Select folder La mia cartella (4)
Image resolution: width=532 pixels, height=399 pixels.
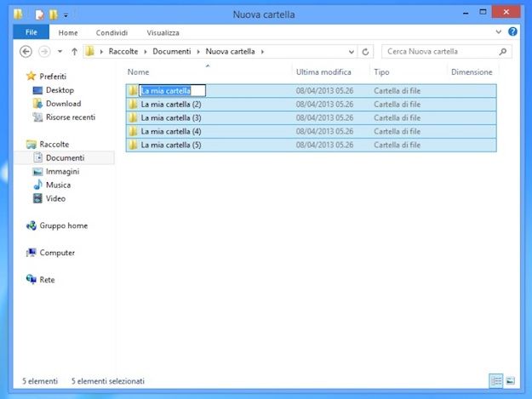coord(312,132)
